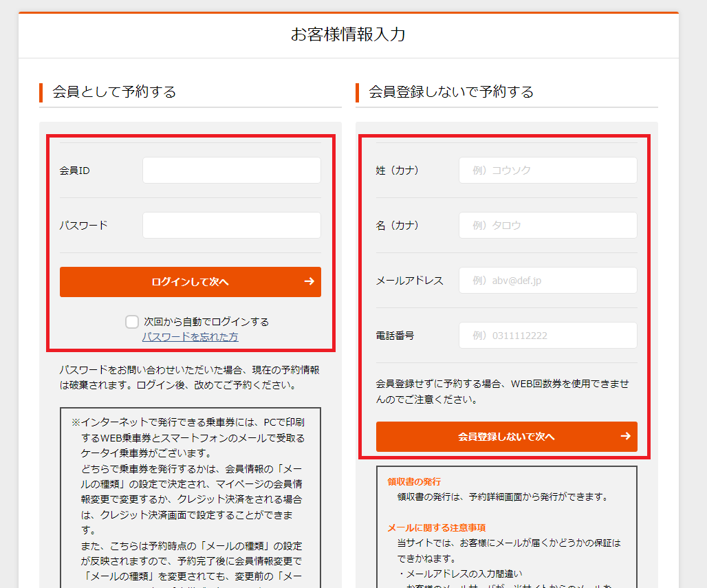Click the 姓（カナ） label
Image resolution: width=707 pixels, height=588 pixels.
[x=398, y=171]
